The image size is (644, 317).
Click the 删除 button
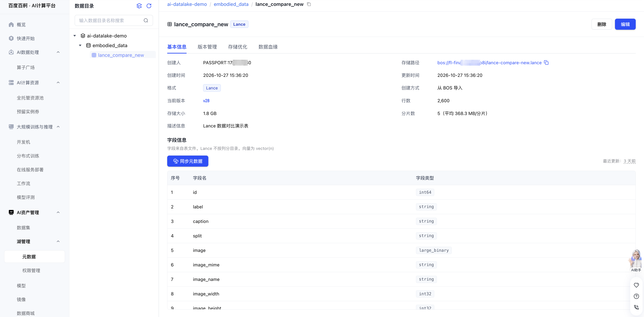pyautogui.click(x=602, y=24)
